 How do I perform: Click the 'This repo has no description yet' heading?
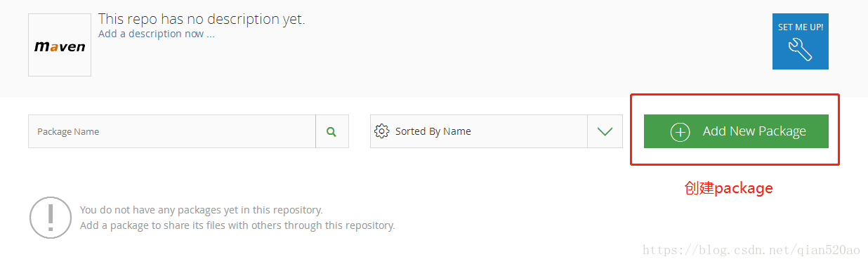point(202,19)
